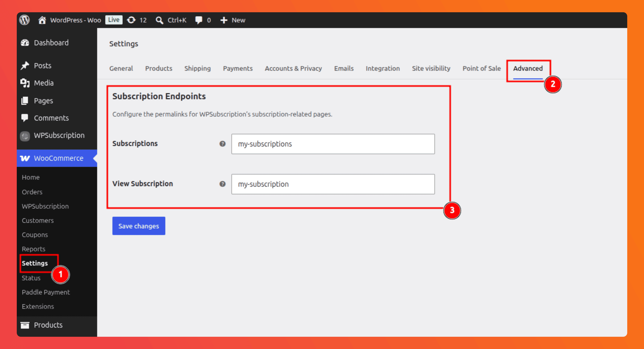Open the Shipping tab
The height and width of the screenshot is (349, 644).
pos(198,68)
